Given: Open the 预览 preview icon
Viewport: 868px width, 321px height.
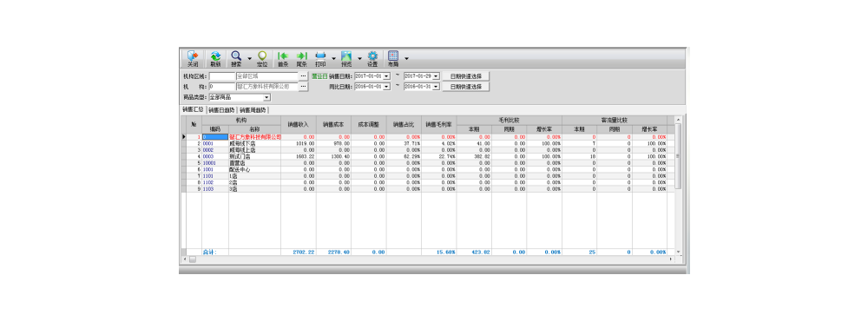Looking at the screenshot, I should pos(346,59).
